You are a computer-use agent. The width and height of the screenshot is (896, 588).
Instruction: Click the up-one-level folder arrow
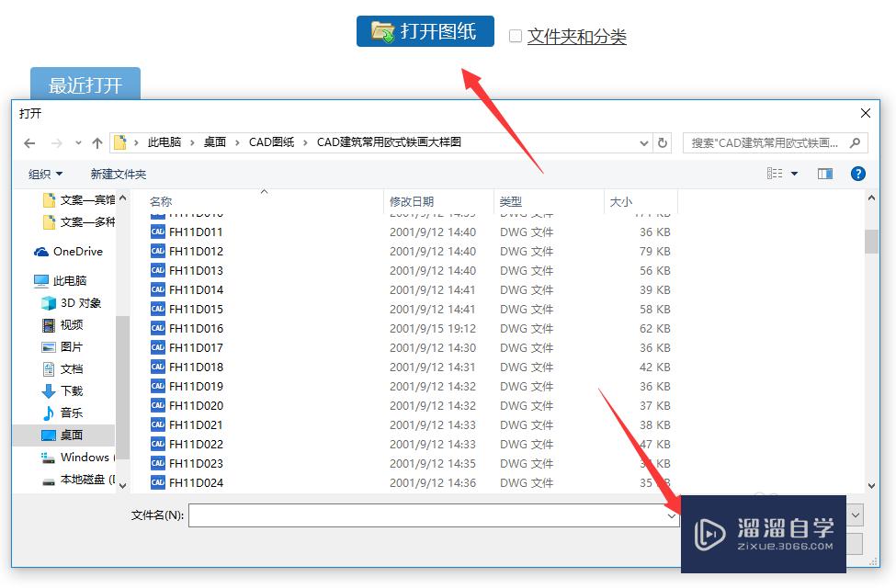(x=97, y=142)
